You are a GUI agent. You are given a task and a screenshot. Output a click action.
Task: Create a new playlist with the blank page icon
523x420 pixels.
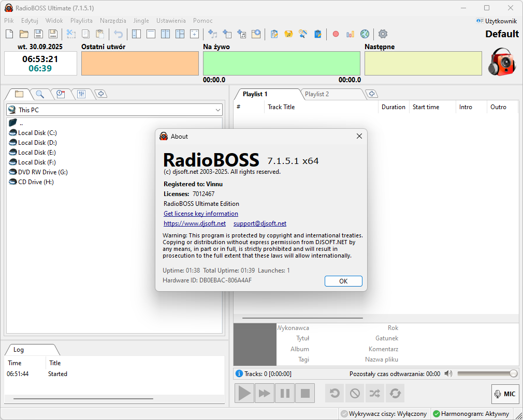pyautogui.click(x=10, y=34)
